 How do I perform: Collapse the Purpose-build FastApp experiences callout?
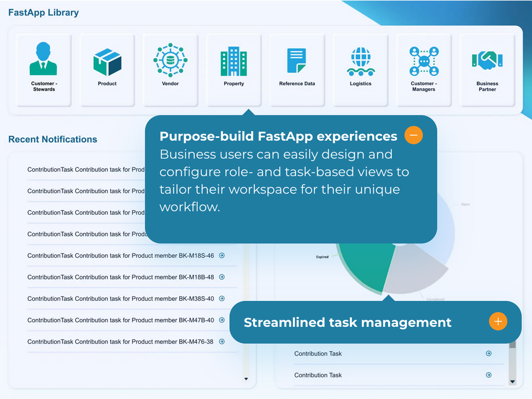coord(414,135)
